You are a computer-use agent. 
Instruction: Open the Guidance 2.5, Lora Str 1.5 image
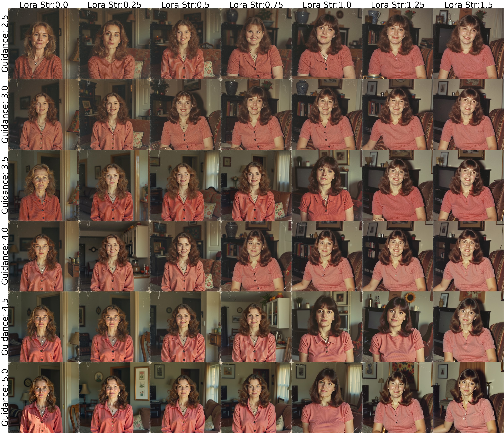coord(468,44)
